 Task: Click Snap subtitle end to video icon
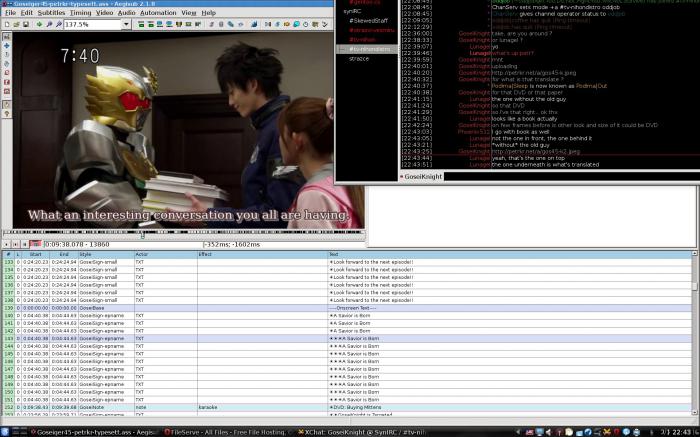[x=169, y=24]
